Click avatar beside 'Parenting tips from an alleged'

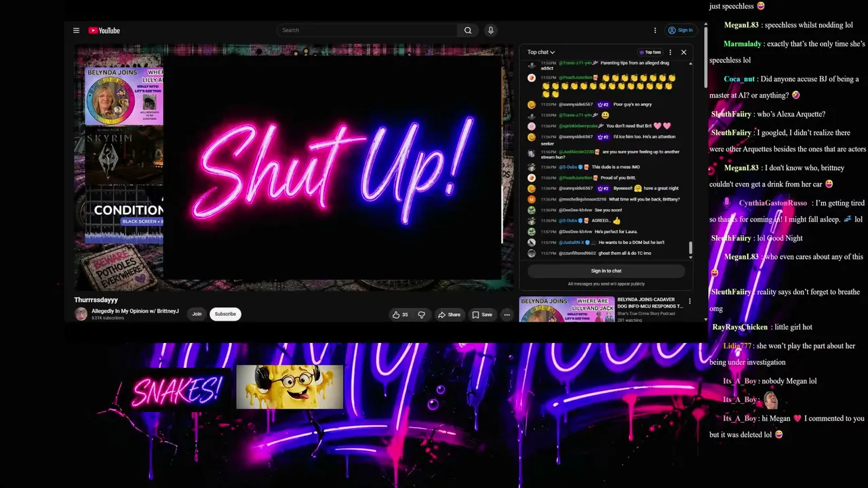(532, 65)
